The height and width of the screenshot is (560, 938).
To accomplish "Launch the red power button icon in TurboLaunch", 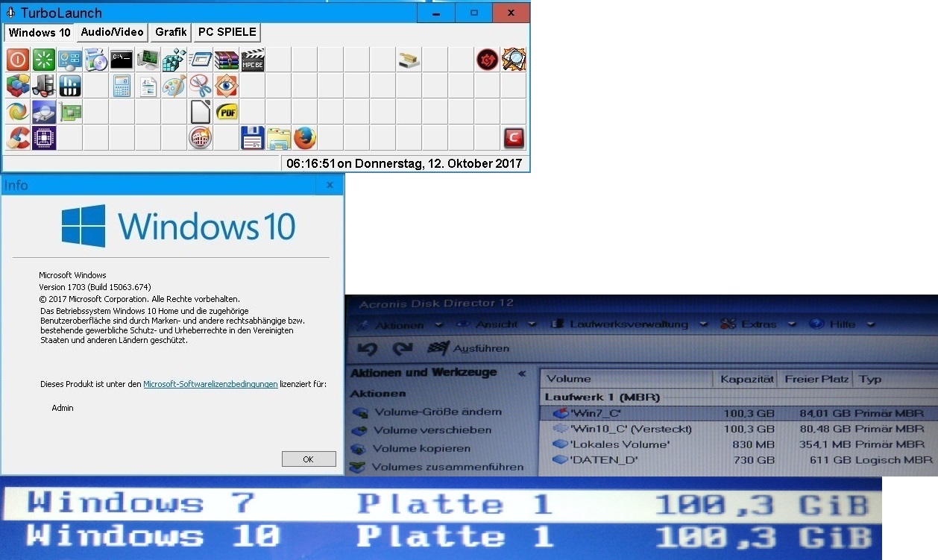I will click(x=18, y=60).
